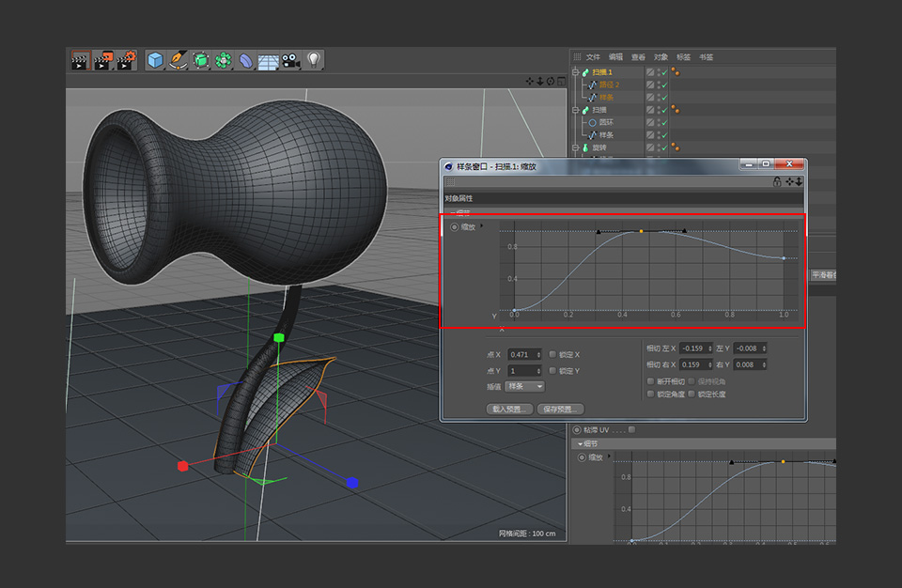Open 书签 menu in object manager

(706, 57)
